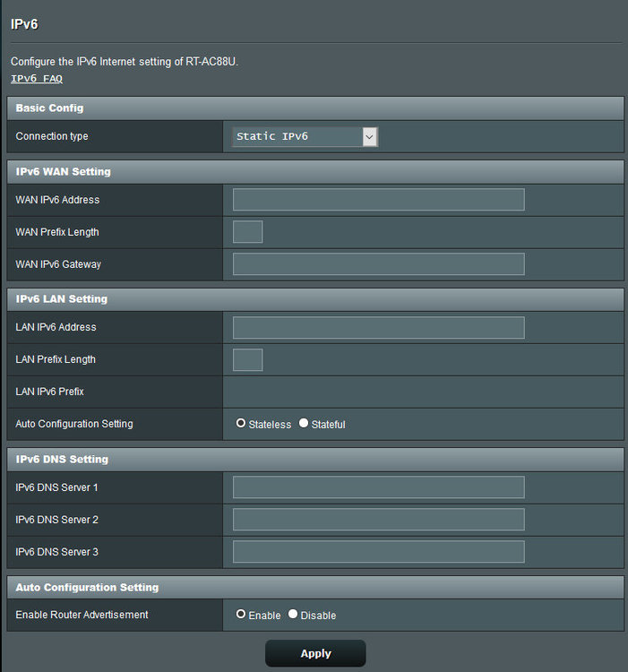The width and height of the screenshot is (628, 672).
Task: Click the 'Connection type' label
Action: pos(52,136)
